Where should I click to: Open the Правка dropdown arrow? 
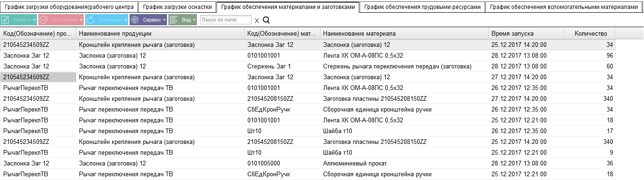pyautogui.click(x=34, y=20)
